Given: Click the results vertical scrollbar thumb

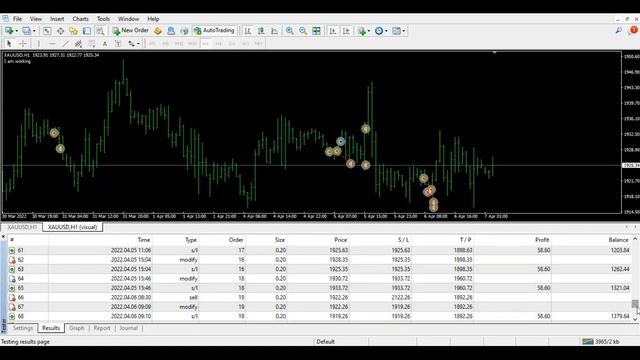Looking at the screenshot, I should (x=635, y=304).
